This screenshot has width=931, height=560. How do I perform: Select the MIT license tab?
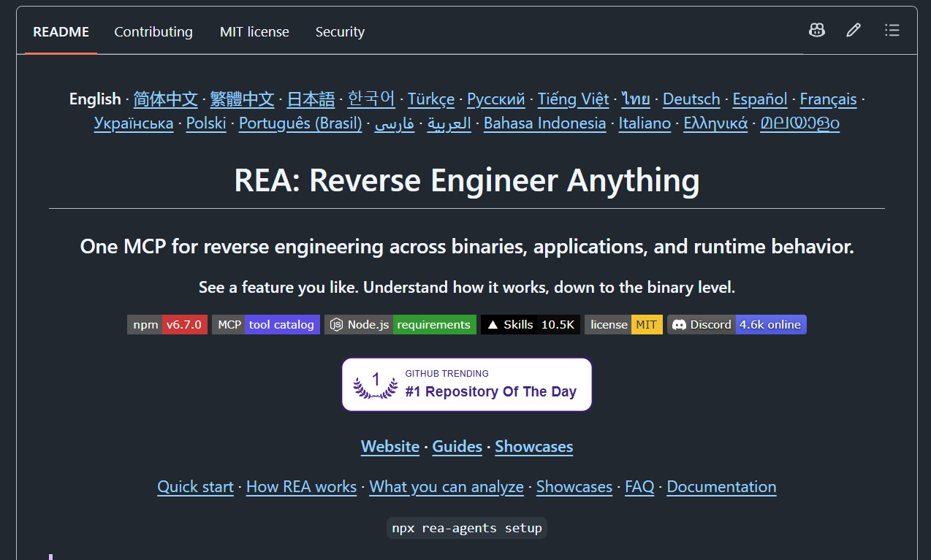coord(254,32)
